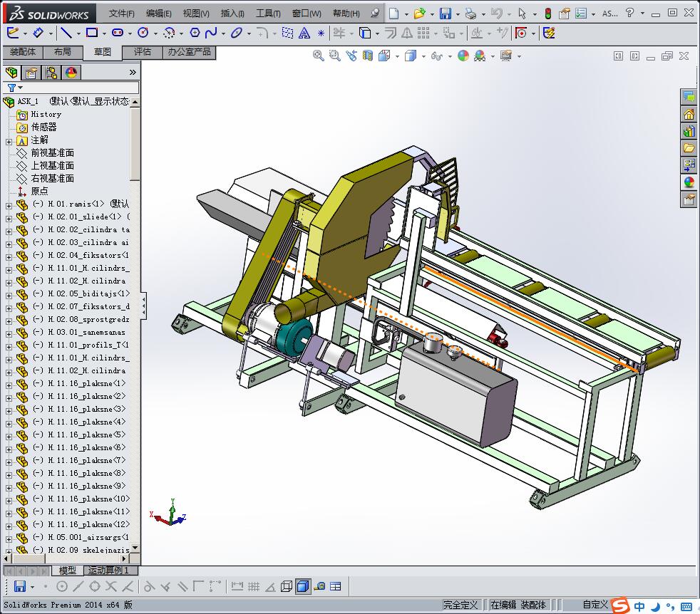Open the display style dropdown arrow
Screen dimensions: 700x614
[423, 56]
